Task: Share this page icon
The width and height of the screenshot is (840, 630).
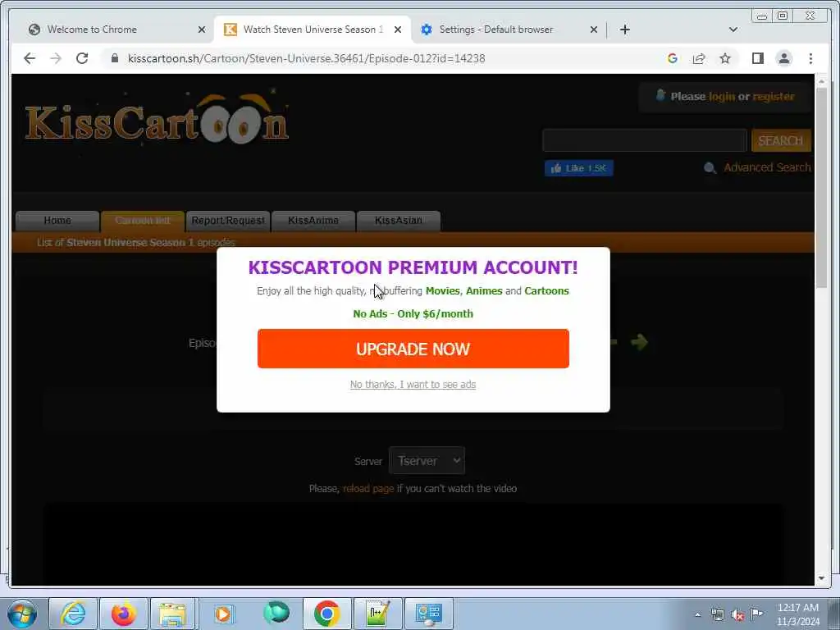Action: pyautogui.click(x=699, y=58)
